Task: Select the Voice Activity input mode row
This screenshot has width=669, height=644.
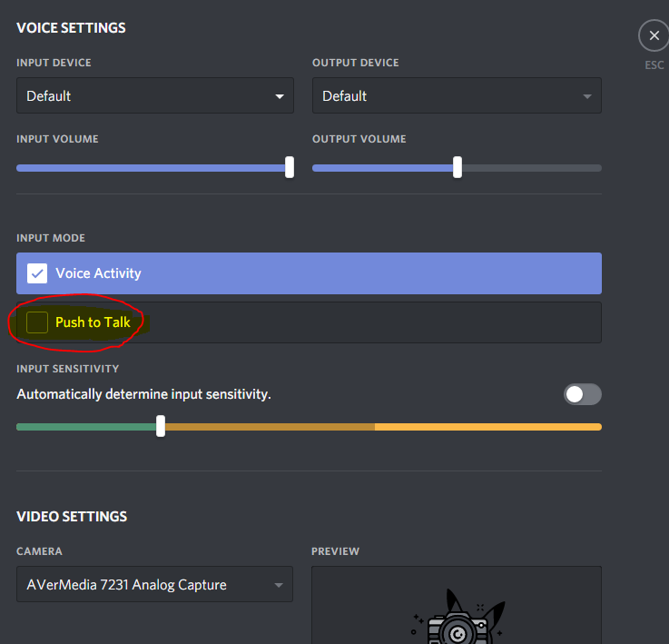Action: (x=309, y=273)
